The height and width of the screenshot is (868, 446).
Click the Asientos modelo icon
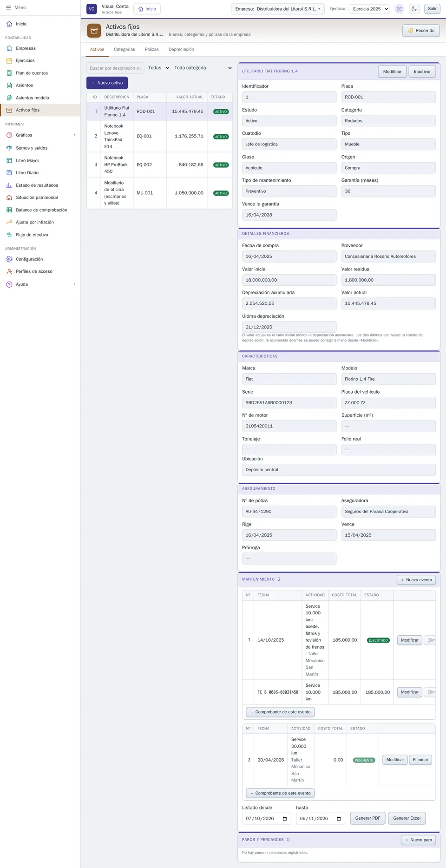[9, 98]
